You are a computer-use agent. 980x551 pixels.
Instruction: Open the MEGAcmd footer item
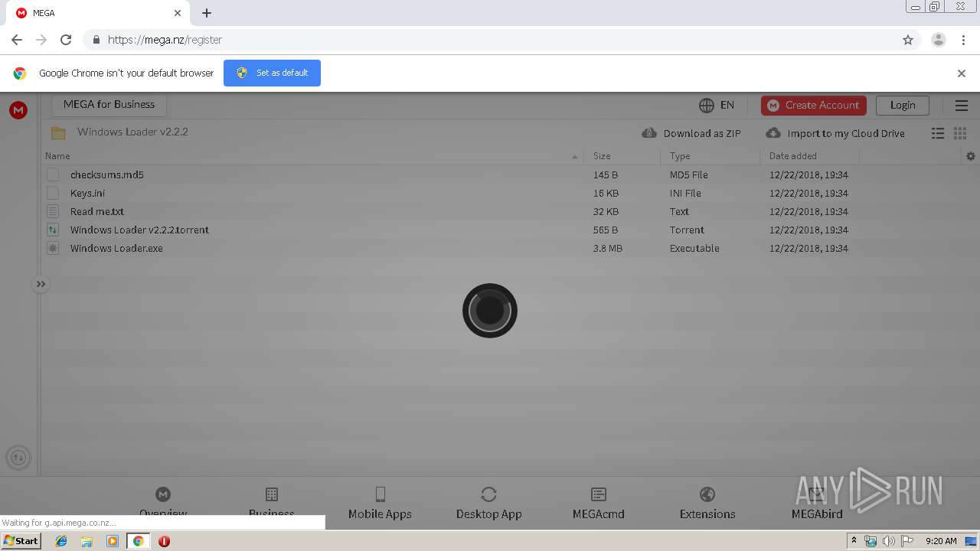pyautogui.click(x=599, y=504)
